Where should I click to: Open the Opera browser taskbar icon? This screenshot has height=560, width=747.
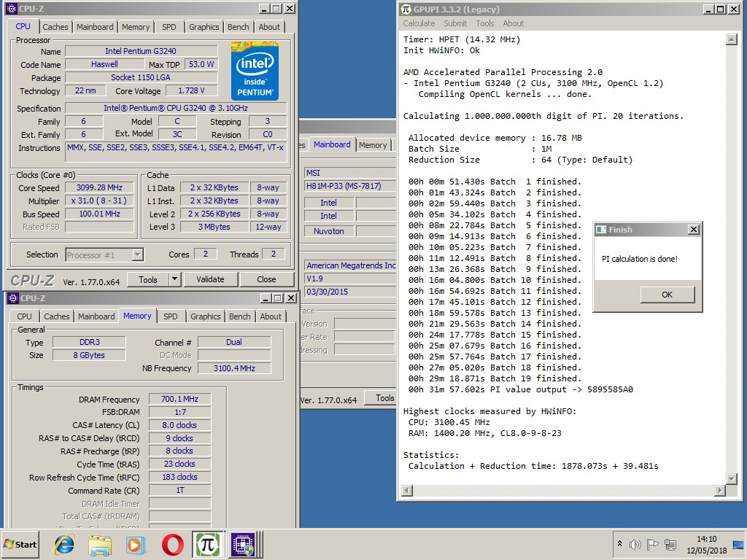172,544
